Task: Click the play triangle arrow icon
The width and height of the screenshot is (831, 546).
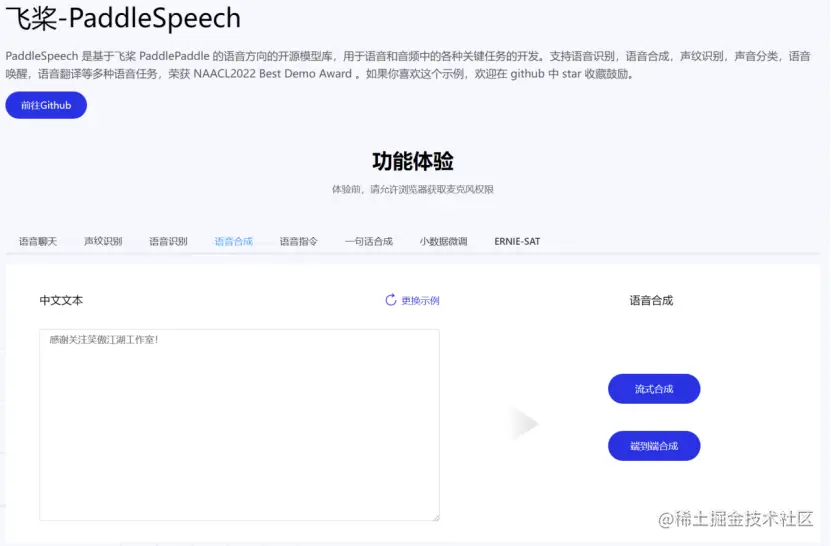Action: pos(525,424)
